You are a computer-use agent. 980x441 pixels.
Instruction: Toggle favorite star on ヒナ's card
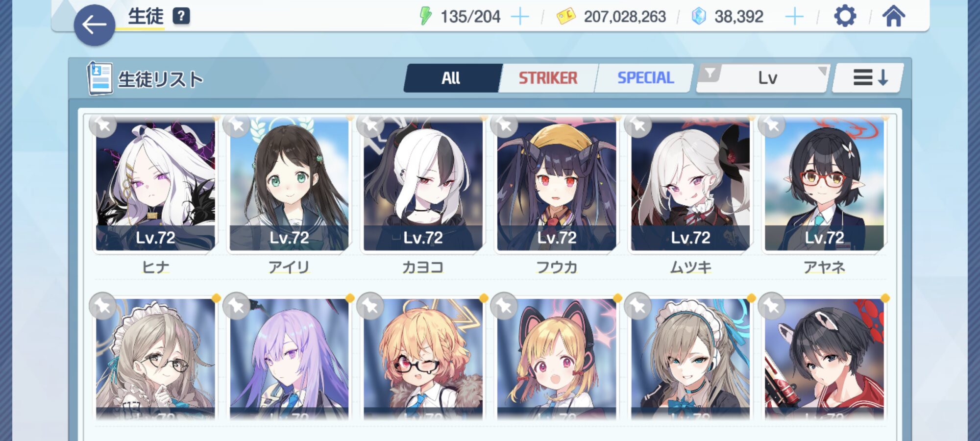coord(103,125)
